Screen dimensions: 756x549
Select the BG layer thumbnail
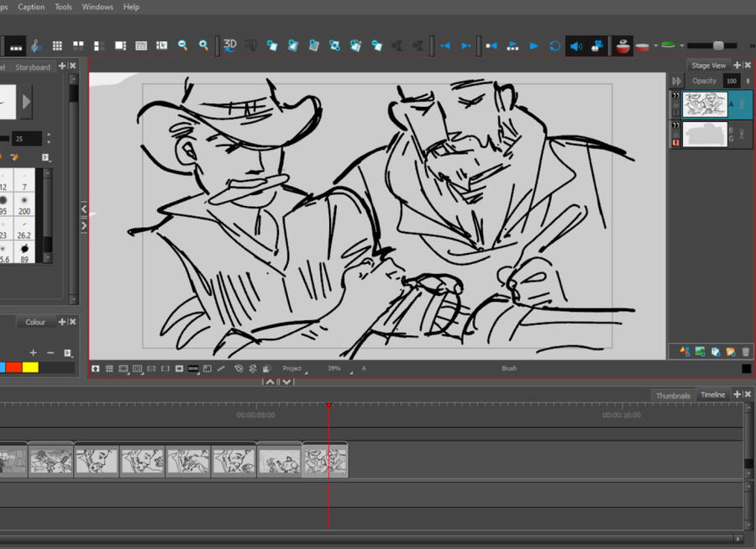coord(705,135)
